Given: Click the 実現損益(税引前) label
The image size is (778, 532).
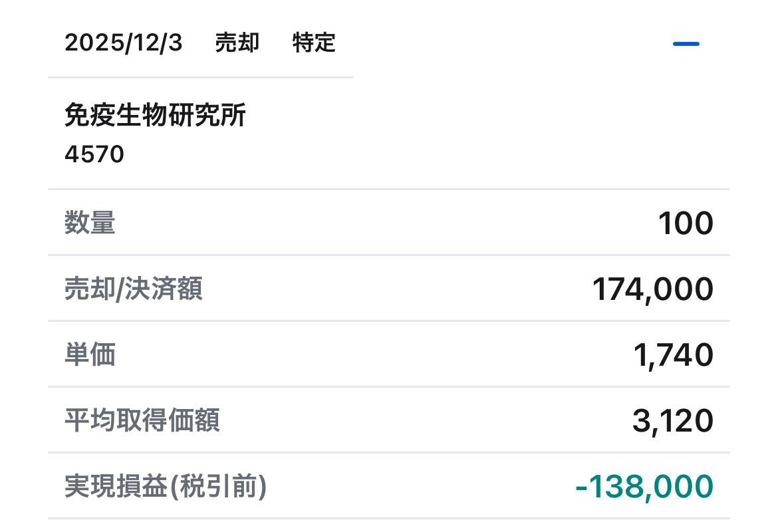Looking at the screenshot, I should pos(166,486).
